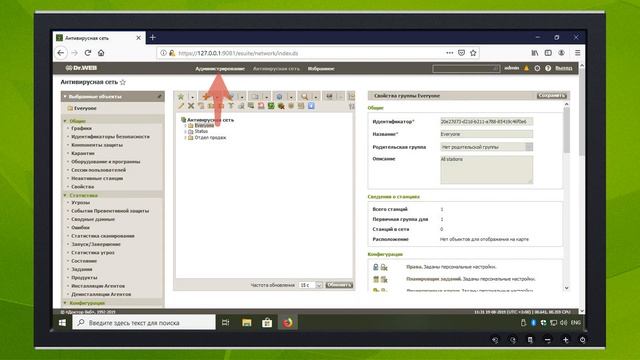This screenshot has height=360, width=640.
Task: Open File Explorer from the Windows taskbar
Action: pyautogui.click(x=247, y=323)
